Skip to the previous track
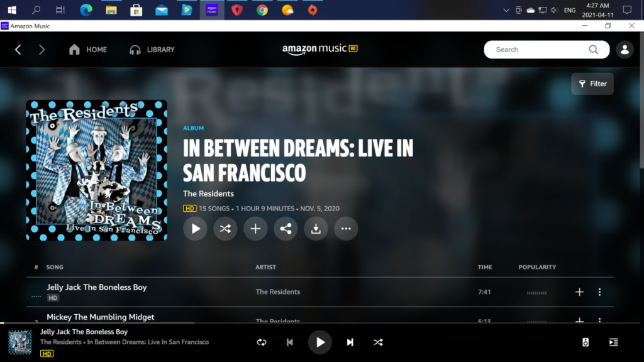 289,343
